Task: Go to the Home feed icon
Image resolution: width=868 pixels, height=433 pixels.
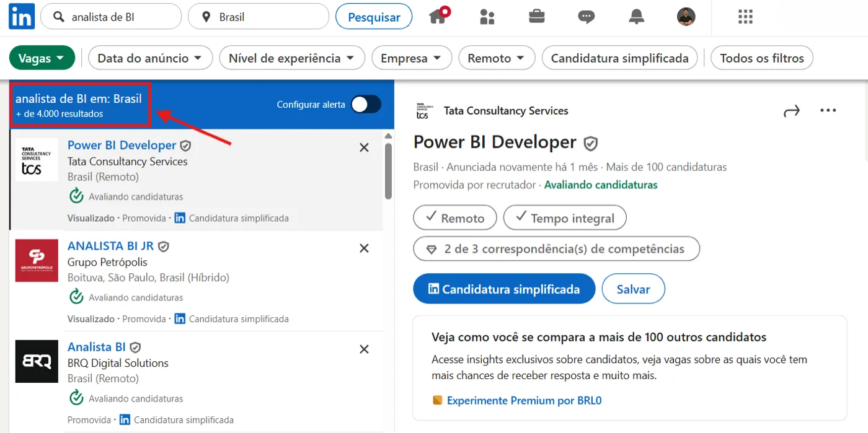Action: 438,15
